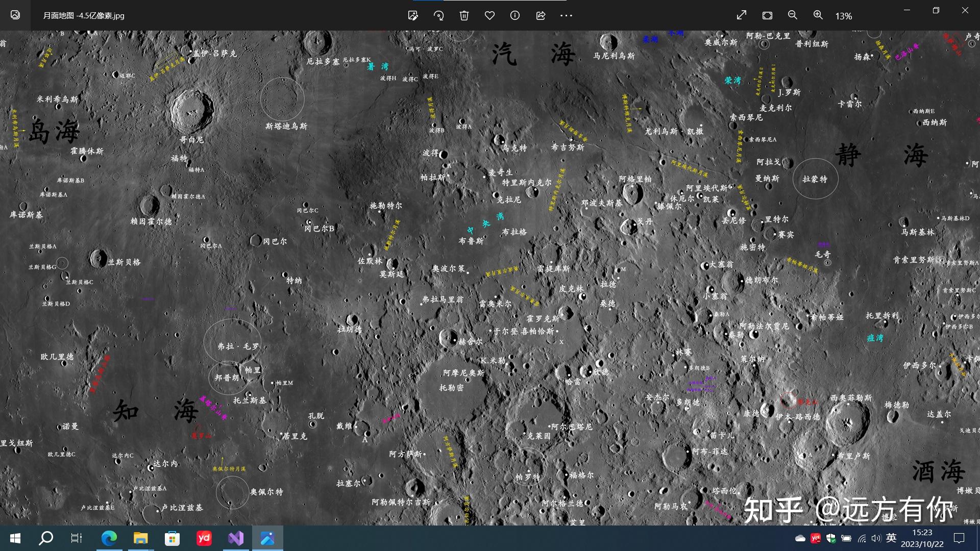Click zoom to fit icon
Screen dimensions: 980x551
[x=767, y=16]
